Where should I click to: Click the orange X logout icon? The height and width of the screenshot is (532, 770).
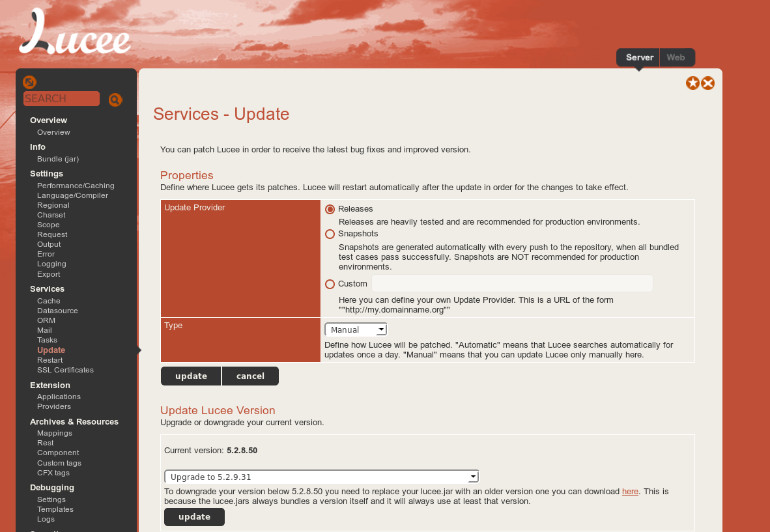tap(707, 83)
